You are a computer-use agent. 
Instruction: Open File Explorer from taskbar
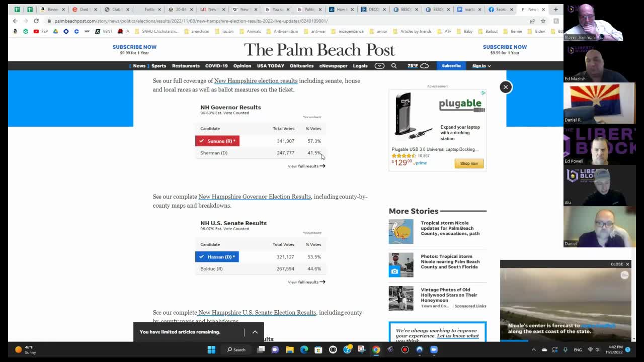click(289, 349)
